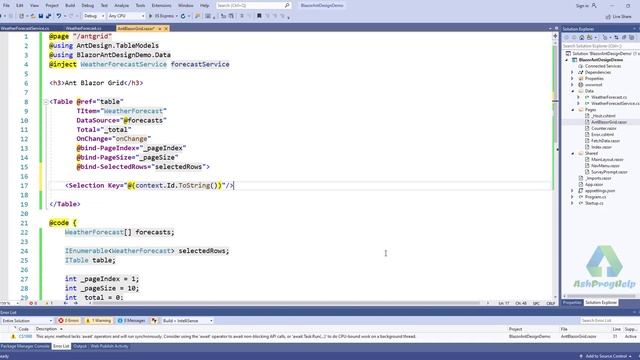Open the Any CPU platform dropdown
The width and height of the screenshot is (640, 360).
coord(126,16)
